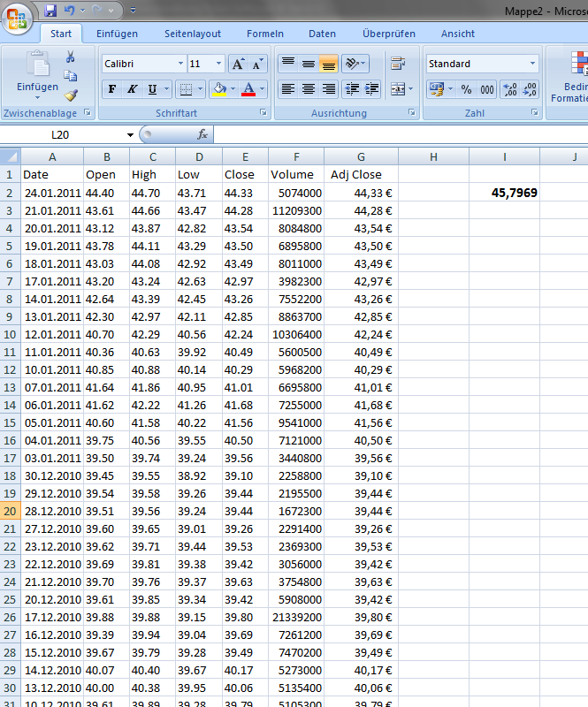Click the Cut scissors icon
The width and height of the screenshot is (588, 707).
[71, 57]
